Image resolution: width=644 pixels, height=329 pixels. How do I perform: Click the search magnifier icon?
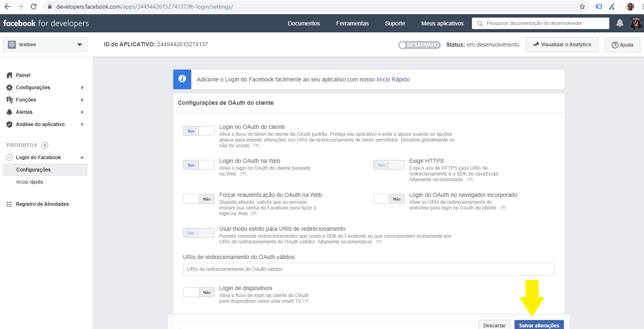480,24
